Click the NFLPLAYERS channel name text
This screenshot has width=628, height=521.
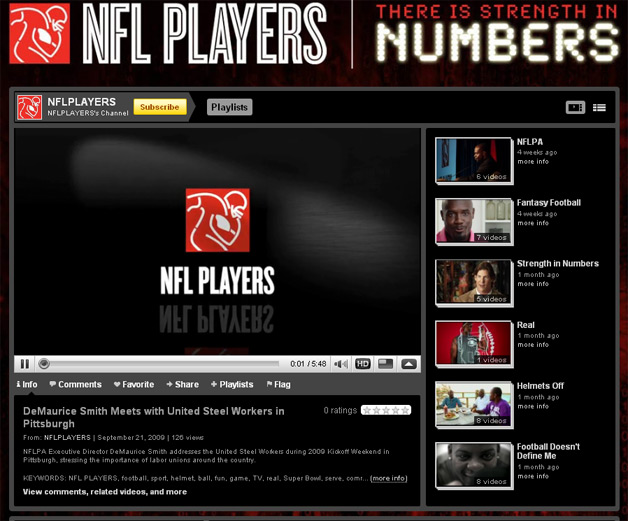(82, 102)
